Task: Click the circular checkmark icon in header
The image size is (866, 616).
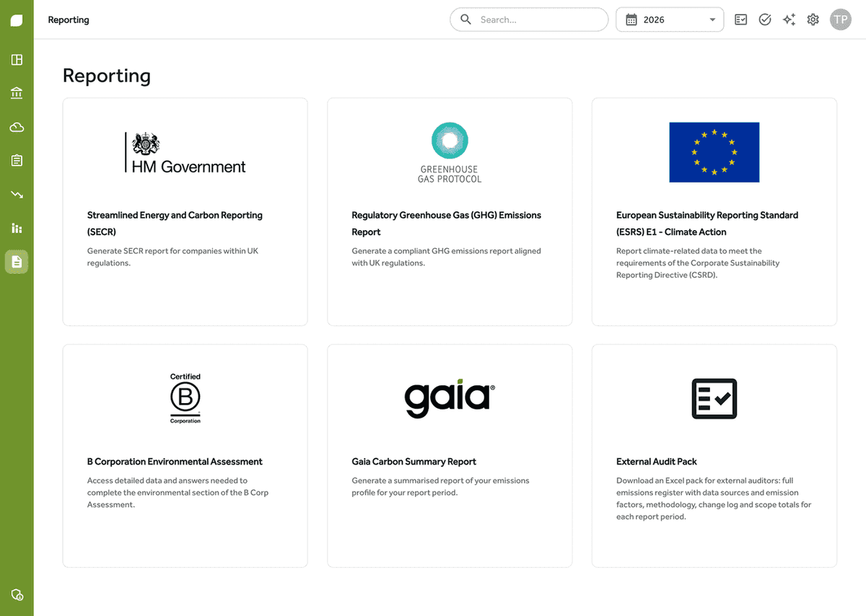Action: pyautogui.click(x=765, y=19)
